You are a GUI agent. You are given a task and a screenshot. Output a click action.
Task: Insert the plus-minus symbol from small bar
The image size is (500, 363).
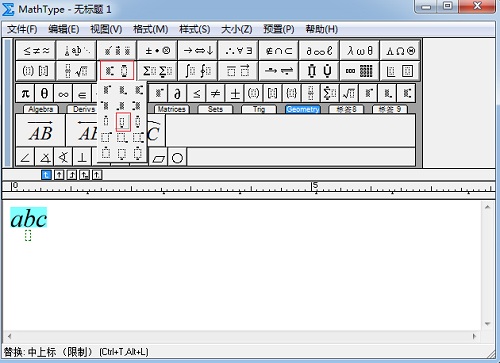tap(235, 94)
